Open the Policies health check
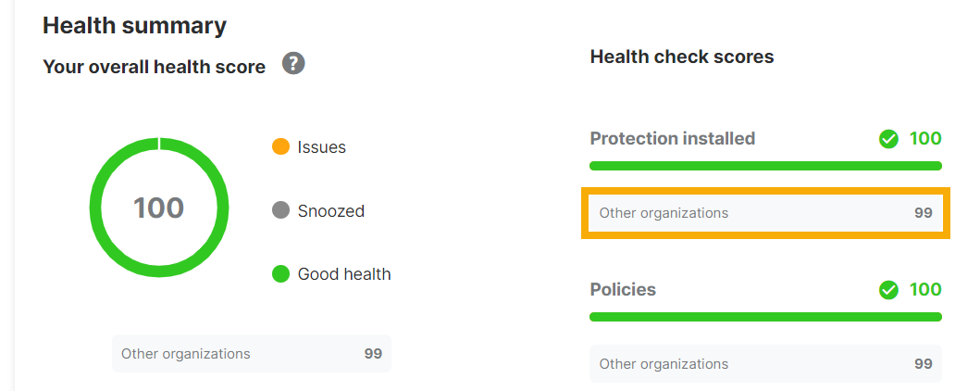 click(623, 290)
